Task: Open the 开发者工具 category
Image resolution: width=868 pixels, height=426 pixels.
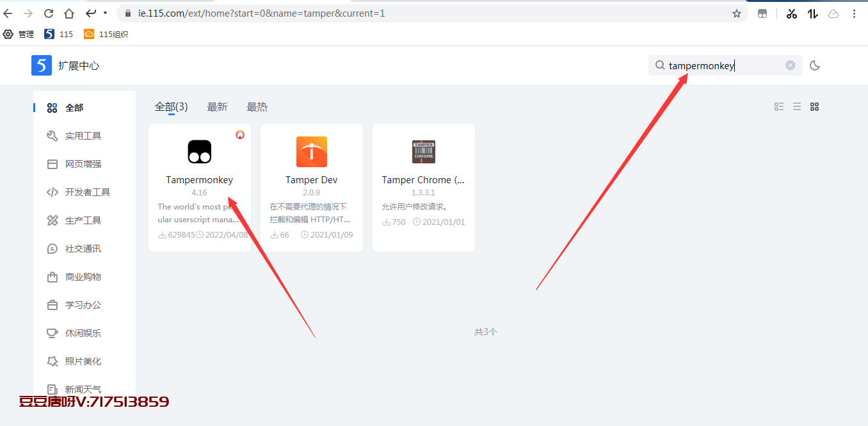Action: [87, 192]
